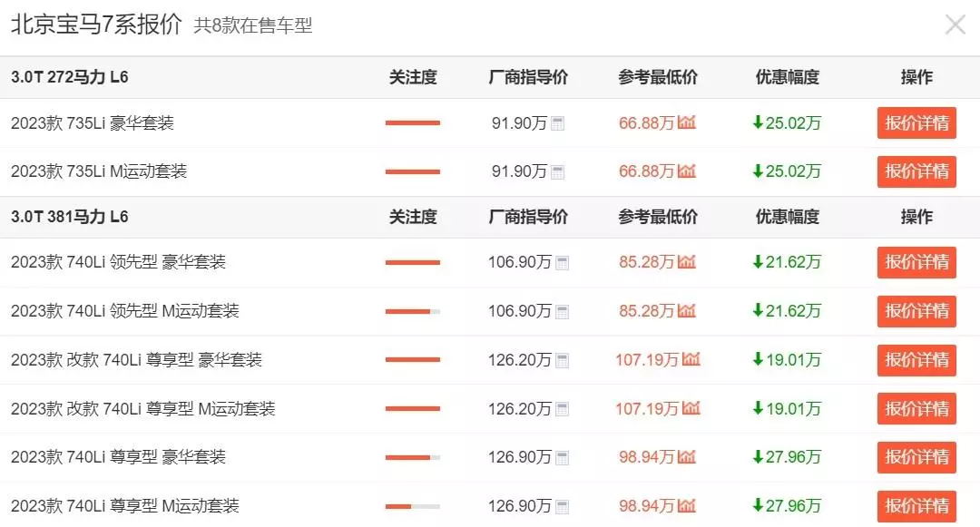Open calculator icon for 735Li M运动套装 price

click(557, 172)
